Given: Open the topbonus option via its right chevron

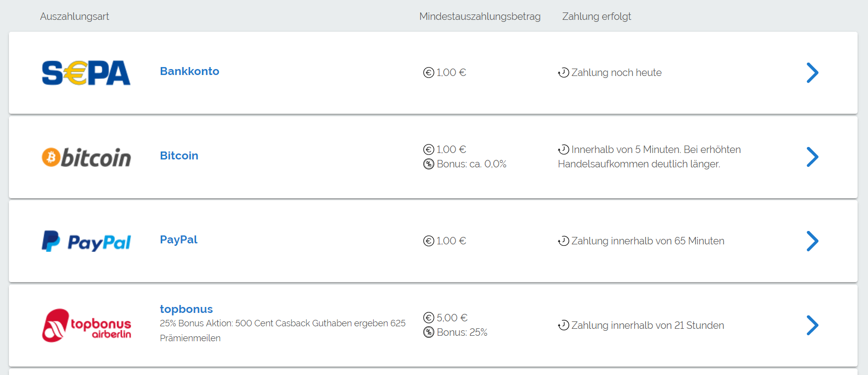Looking at the screenshot, I should pos(812,325).
